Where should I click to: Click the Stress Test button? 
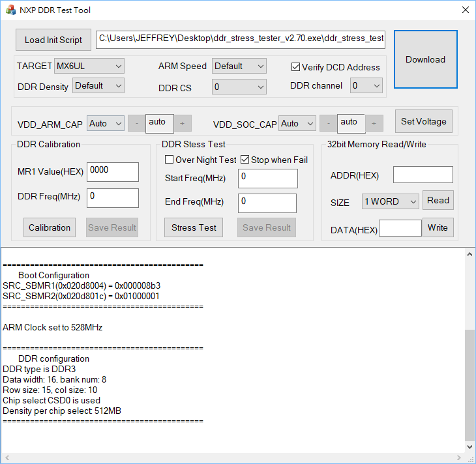click(194, 227)
